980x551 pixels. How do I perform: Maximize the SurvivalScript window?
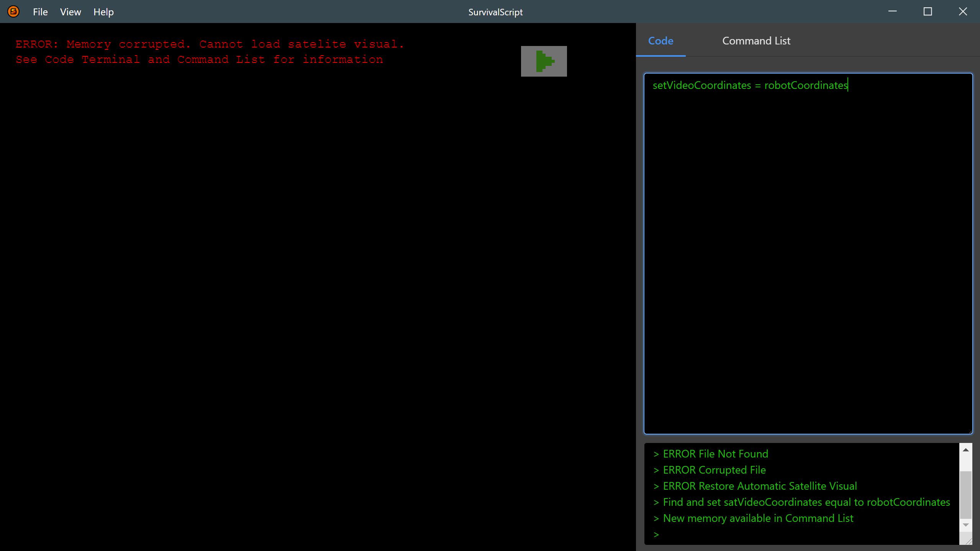[928, 11]
